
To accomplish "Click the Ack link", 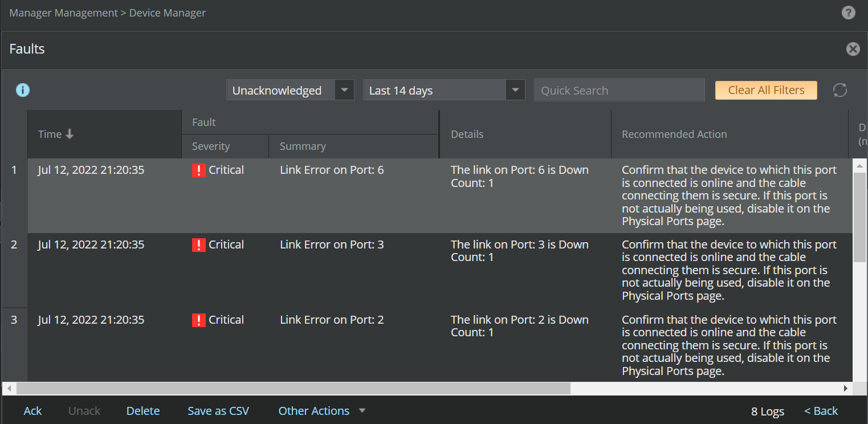I will point(32,411).
